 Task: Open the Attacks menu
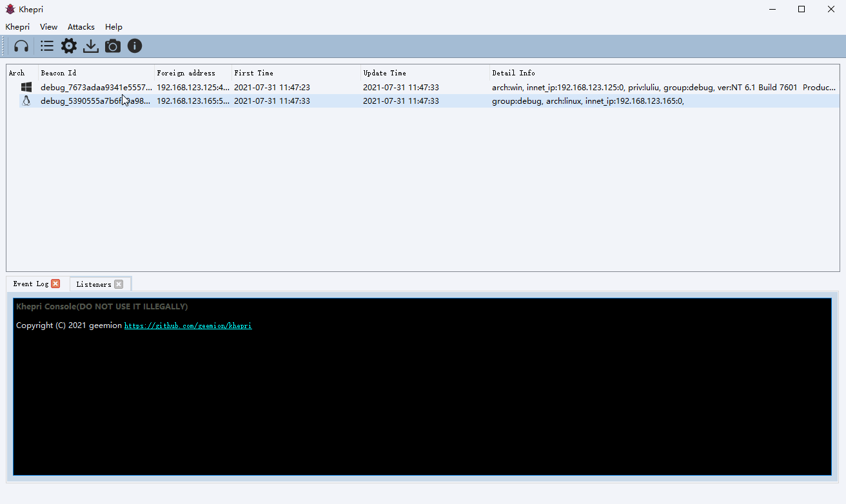pos(81,27)
